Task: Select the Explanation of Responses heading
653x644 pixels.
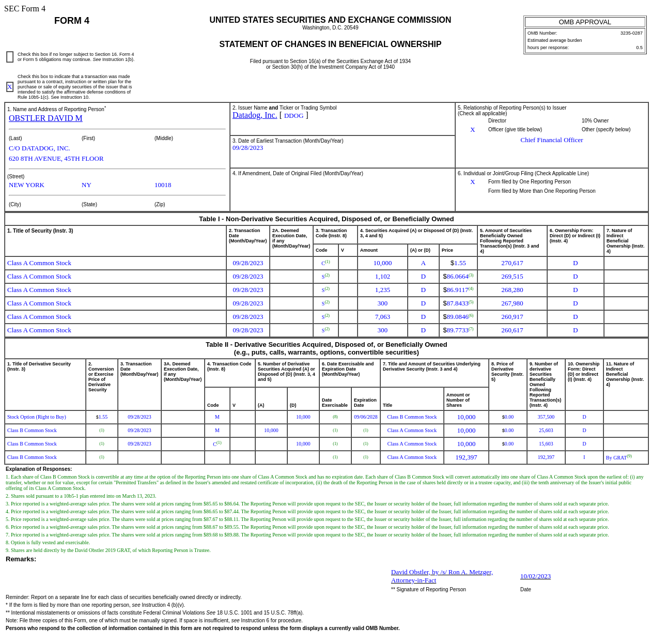Action: [39, 469]
